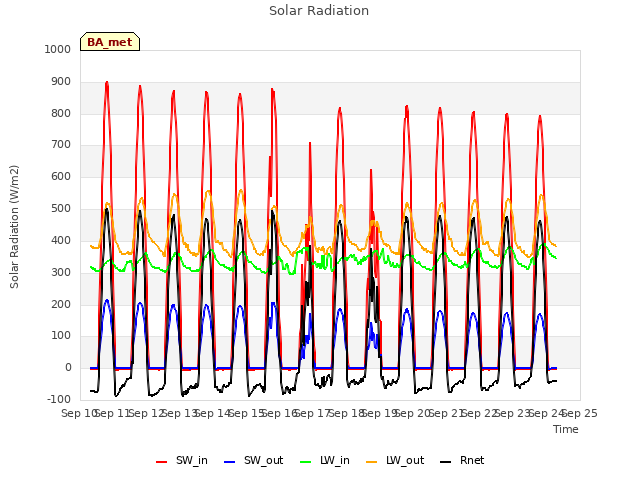Screen dimensions: 640x480
Task: Click the y-axis label Solar Radiation (W/m2)
Action: [x=14, y=227]
